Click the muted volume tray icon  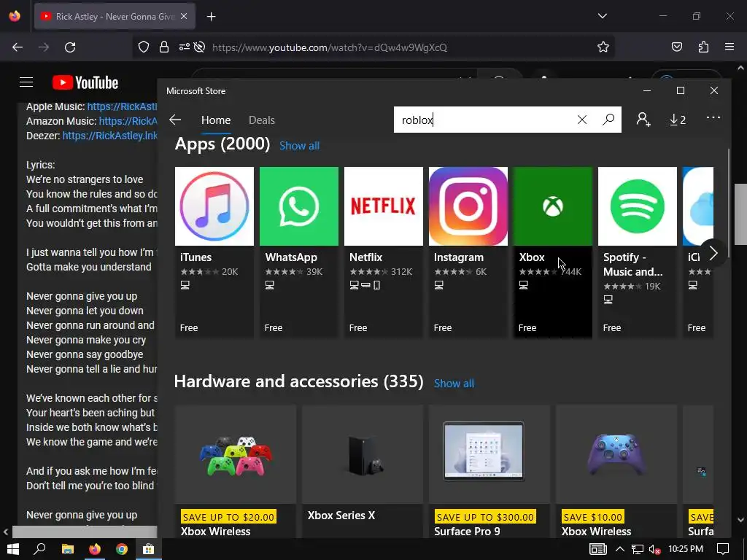(x=655, y=550)
